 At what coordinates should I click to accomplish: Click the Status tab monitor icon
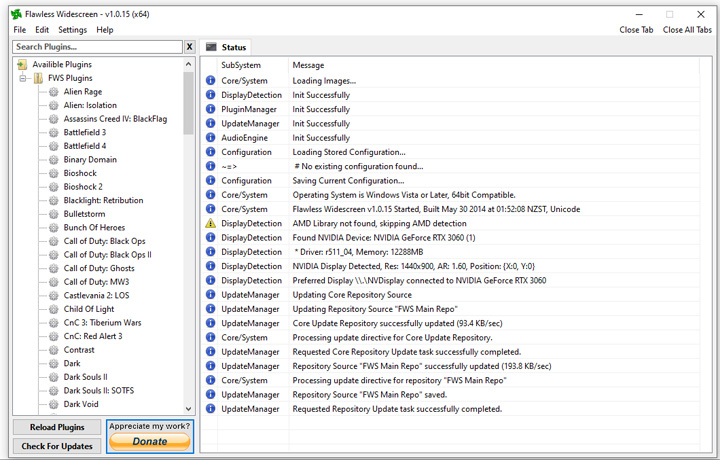point(211,47)
